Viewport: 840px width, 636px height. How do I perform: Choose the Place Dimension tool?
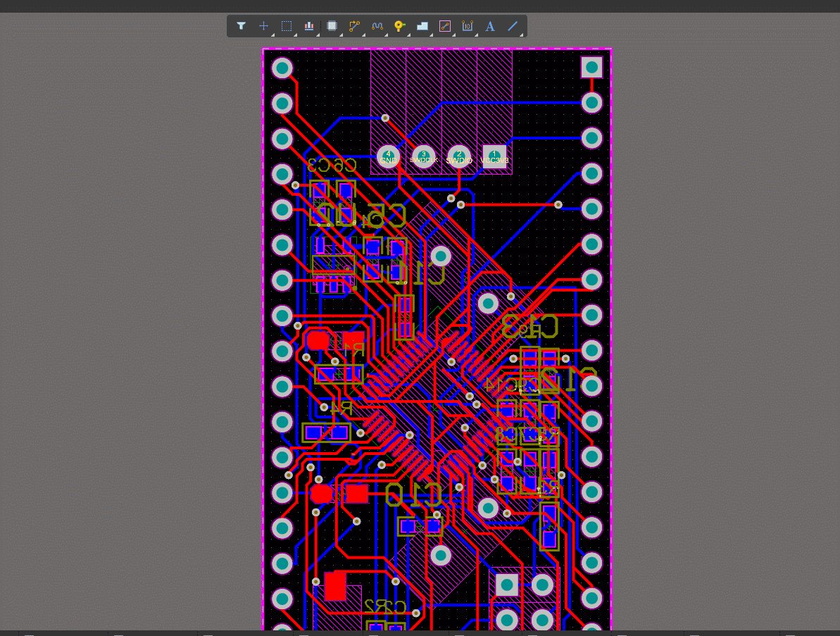pyautogui.click(x=468, y=26)
